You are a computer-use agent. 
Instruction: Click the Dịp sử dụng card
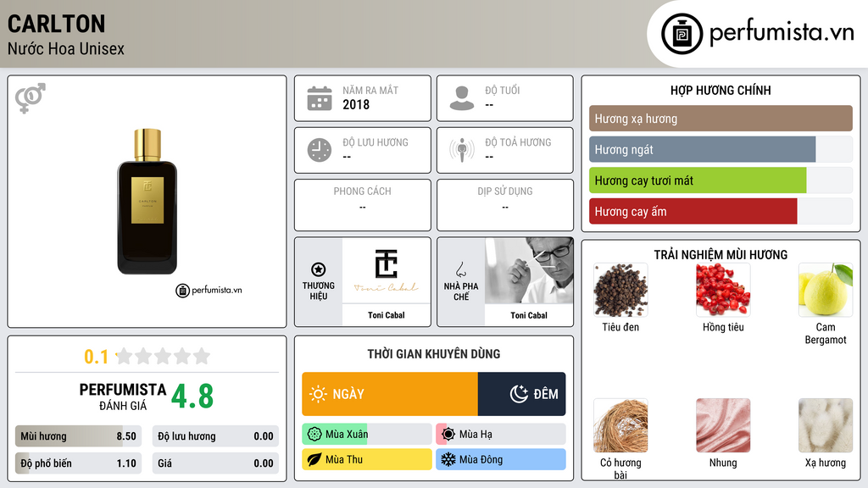coord(505,205)
